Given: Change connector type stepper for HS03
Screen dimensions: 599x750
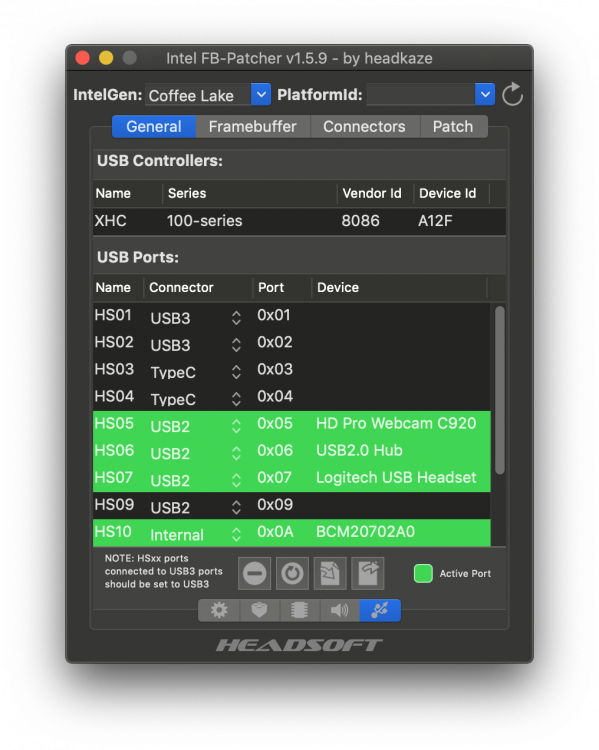Looking at the screenshot, I should click(x=236, y=372).
